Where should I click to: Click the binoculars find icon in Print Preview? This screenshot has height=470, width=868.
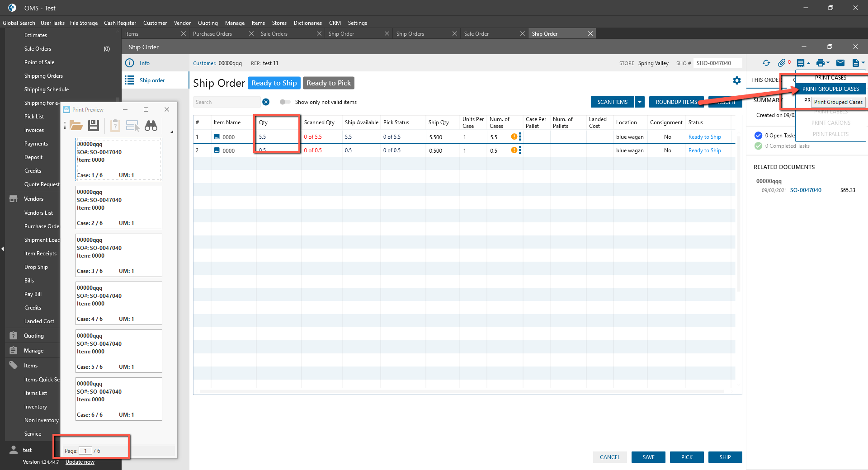[x=151, y=126]
